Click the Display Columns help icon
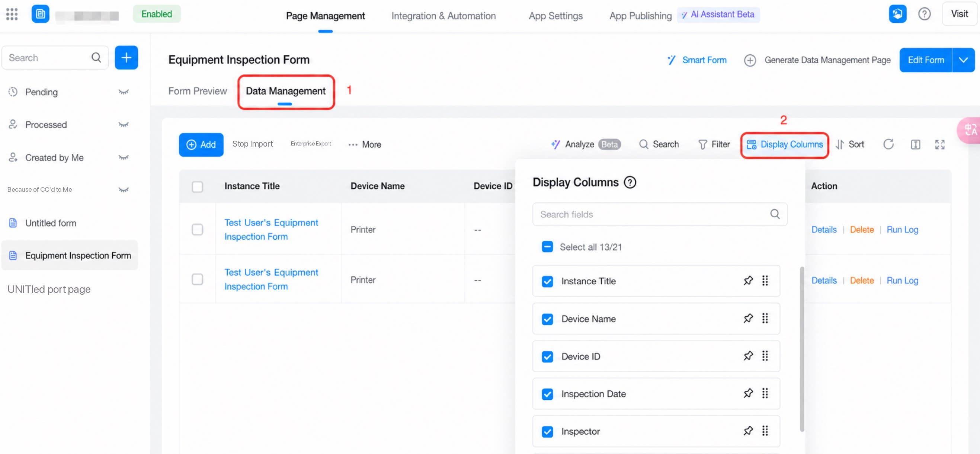This screenshot has height=454, width=980. 630,182
